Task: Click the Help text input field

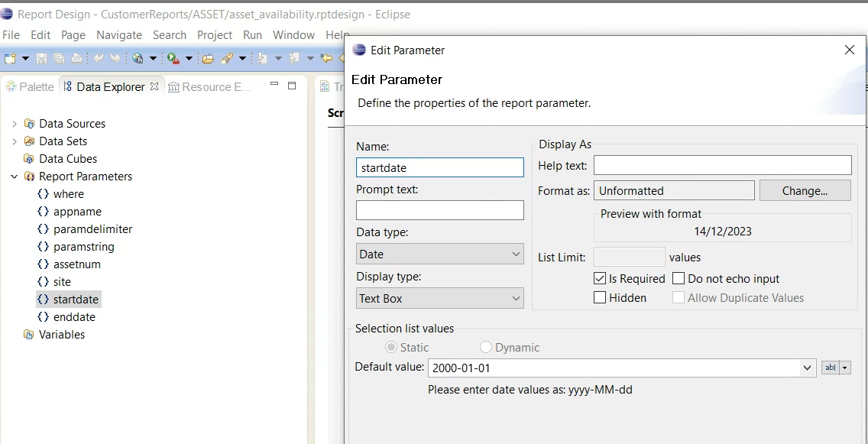Action: [x=722, y=165]
